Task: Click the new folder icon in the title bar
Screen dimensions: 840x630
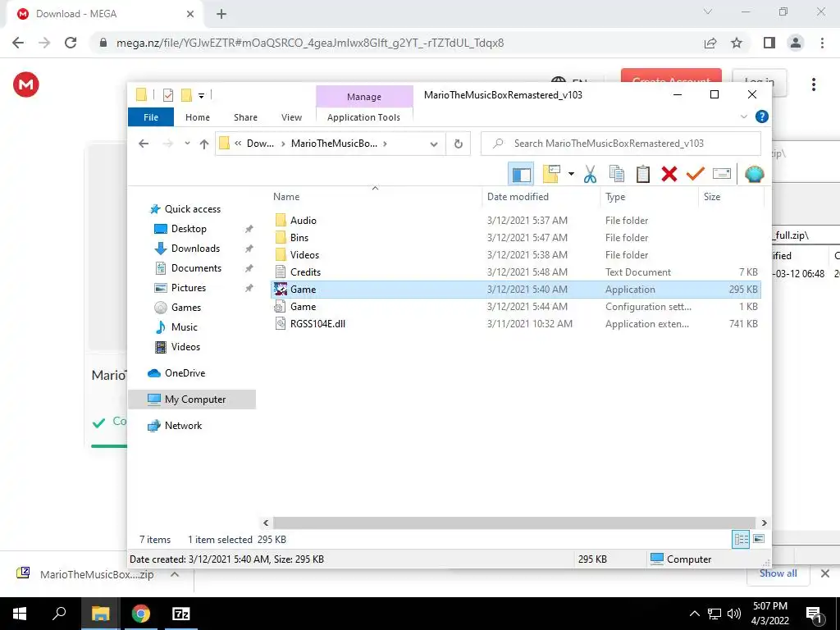Action: click(x=186, y=95)
